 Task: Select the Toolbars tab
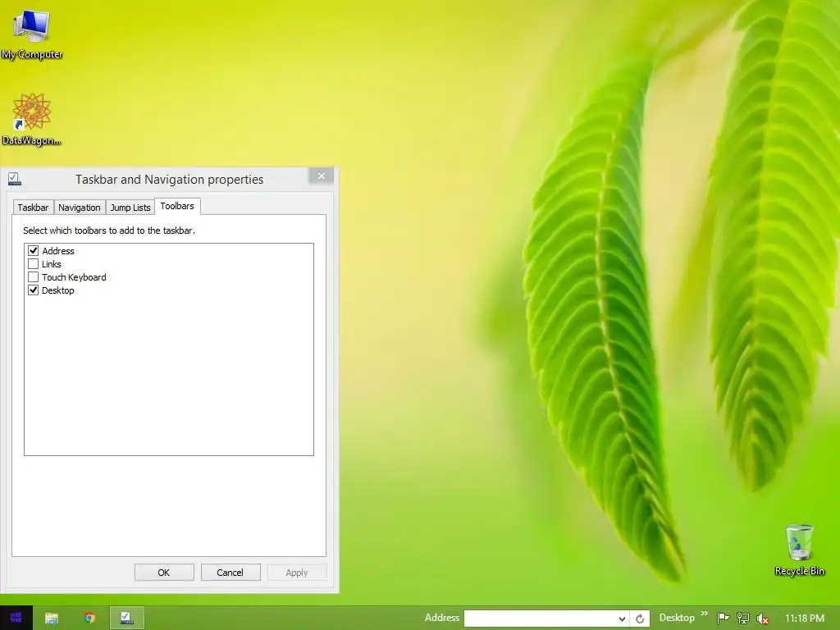pos(177,206)
